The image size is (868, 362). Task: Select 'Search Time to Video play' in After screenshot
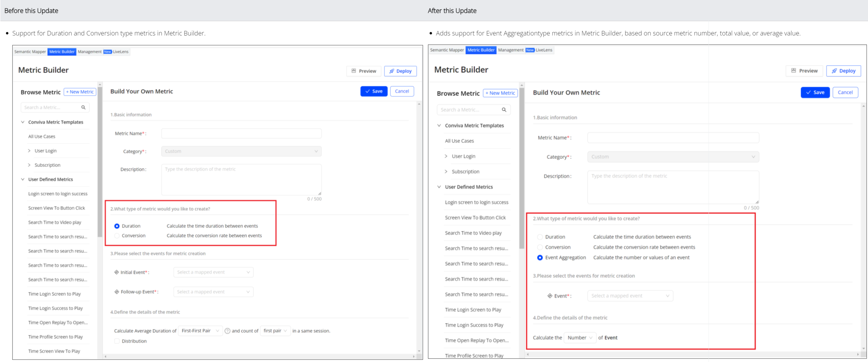coord(473,233)
